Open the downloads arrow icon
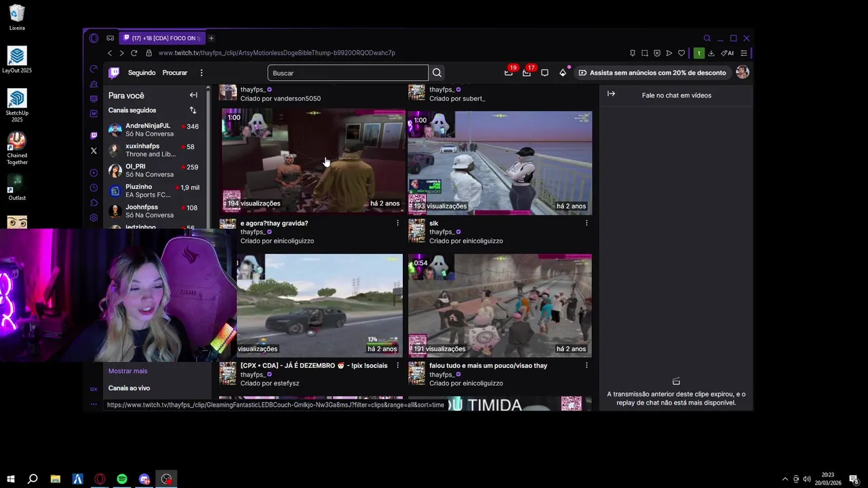The image size is (868, 488). (711, 53)
